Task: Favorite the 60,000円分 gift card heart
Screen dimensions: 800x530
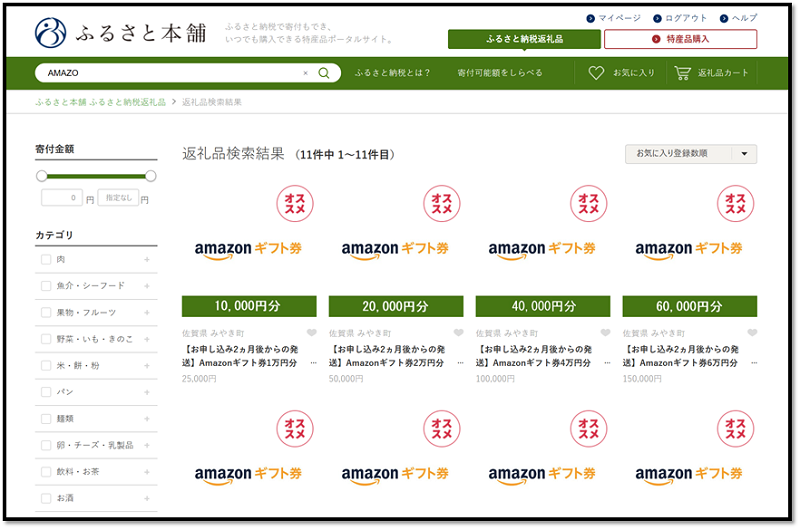Action: tap(752, 333)
